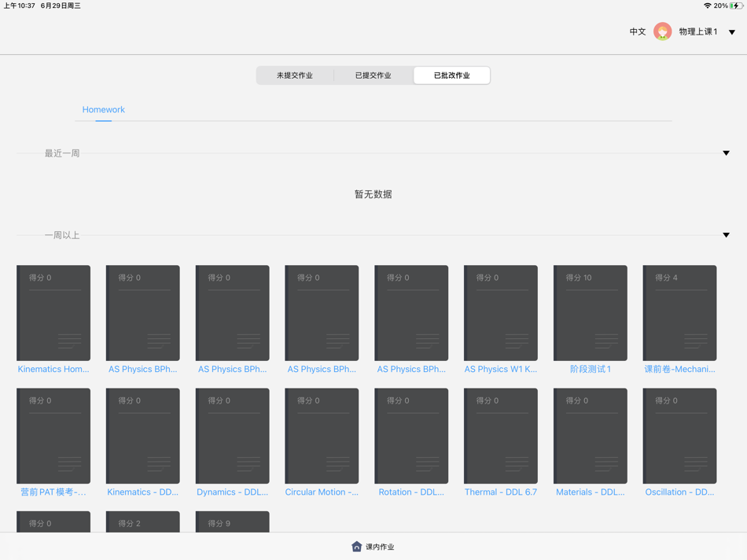
Task: Tap the 上午10:37 clock in status bar
Action: pyautogui.click(x=20, y=6)
